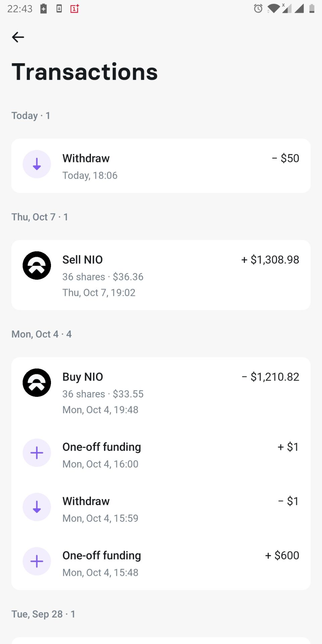Tap the NIO logo on Sell NIO

click(x=37, y=266)
